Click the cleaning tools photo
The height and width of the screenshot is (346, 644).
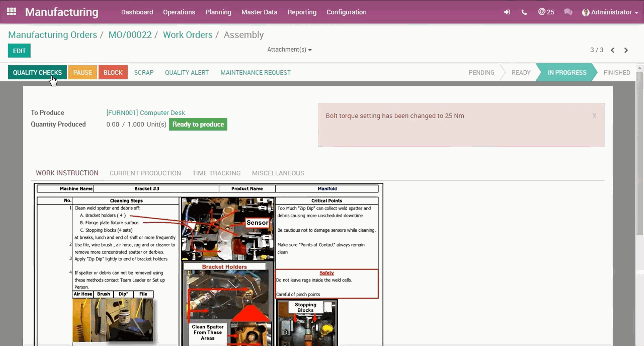tap(113, 320)
